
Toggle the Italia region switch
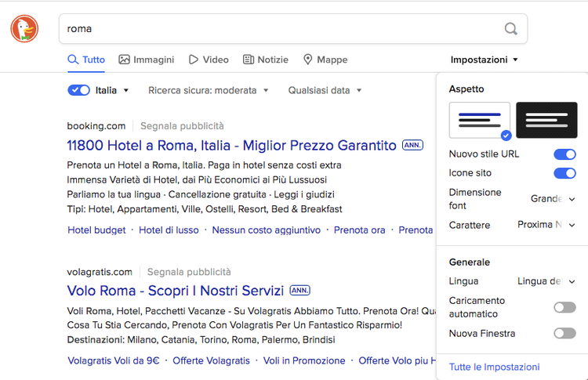[x=78, y=90]
